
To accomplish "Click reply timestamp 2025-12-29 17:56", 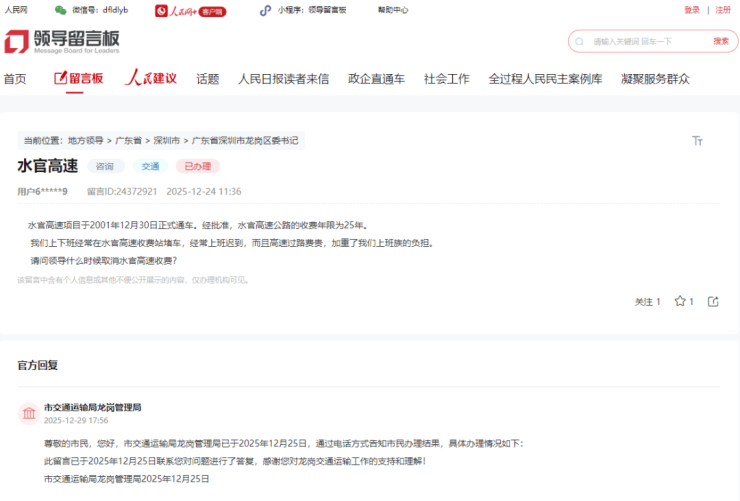I will (x=76, y=420).
